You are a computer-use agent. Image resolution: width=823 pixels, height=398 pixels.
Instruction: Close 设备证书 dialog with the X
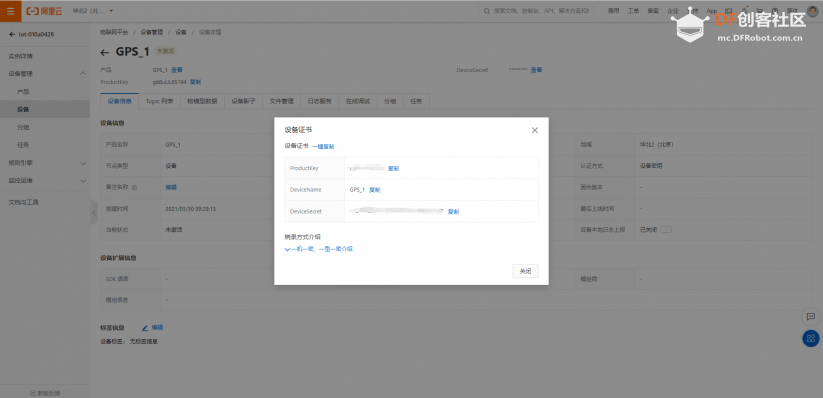coord(535,130)
